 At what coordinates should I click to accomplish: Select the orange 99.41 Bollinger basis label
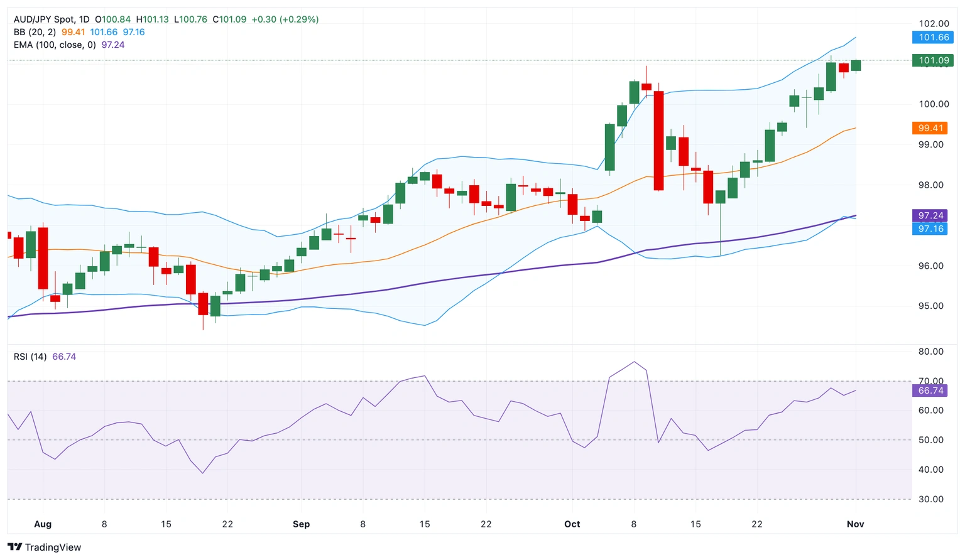click(x=930, y=128)
